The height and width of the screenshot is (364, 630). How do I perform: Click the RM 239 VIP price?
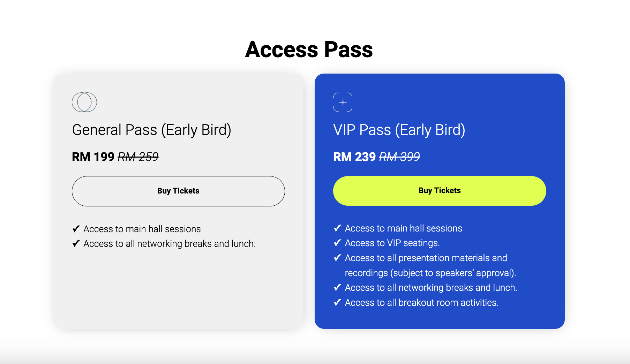click(x=354, y=157)
